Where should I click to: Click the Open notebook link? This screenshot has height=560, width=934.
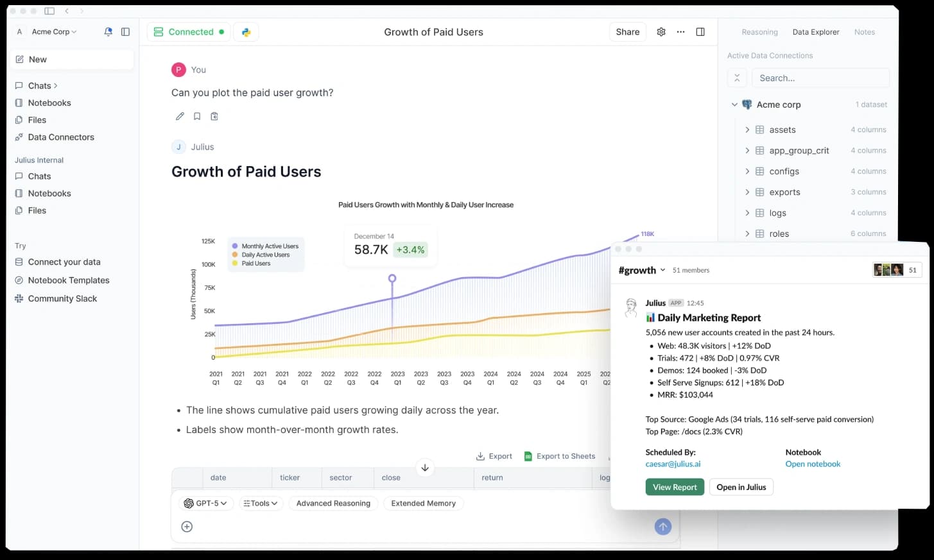(x=813, y=464)
